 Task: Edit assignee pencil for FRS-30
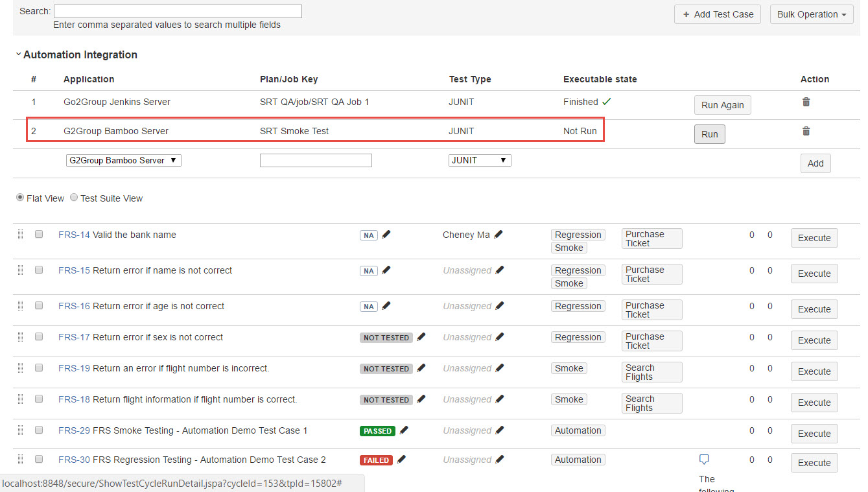pyautogui.click(x=499, y=460)
